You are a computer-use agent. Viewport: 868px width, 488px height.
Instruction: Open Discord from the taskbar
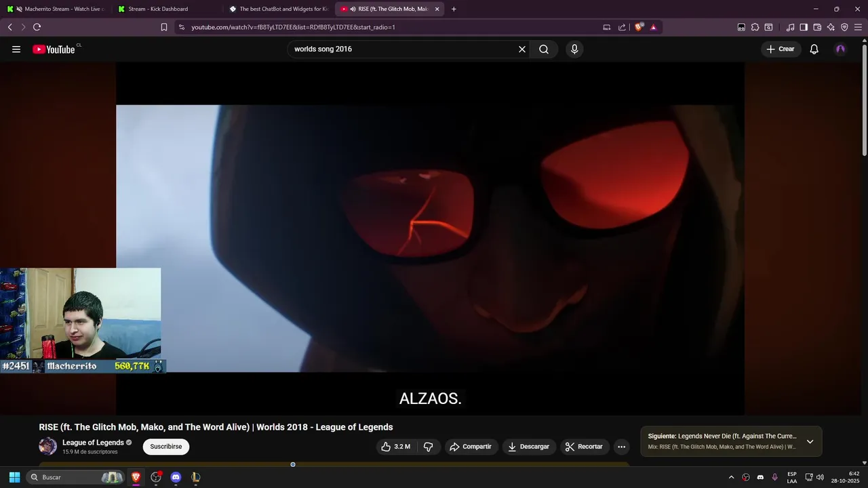pyautogui.click(x=176, y=477)
